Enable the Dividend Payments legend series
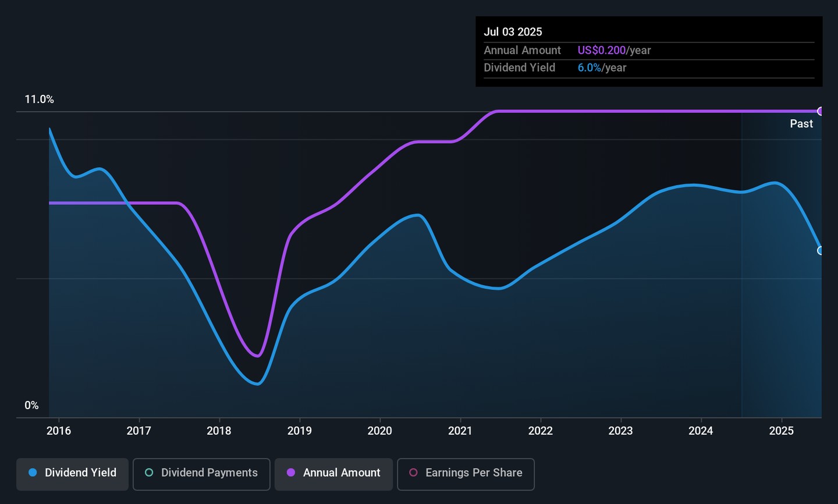This screenshot has width=838, height=504. coord(201,473)
